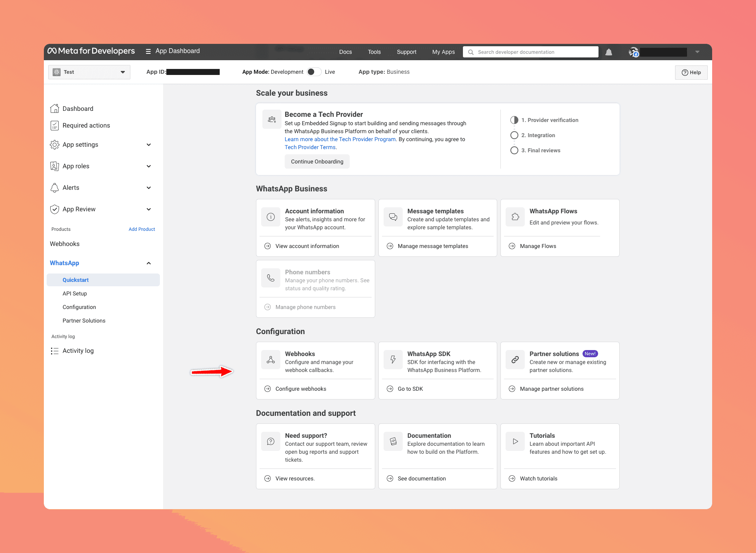Click the App Review shield icon
This screenshot has height=553, width=756.
tap(55, 209)
